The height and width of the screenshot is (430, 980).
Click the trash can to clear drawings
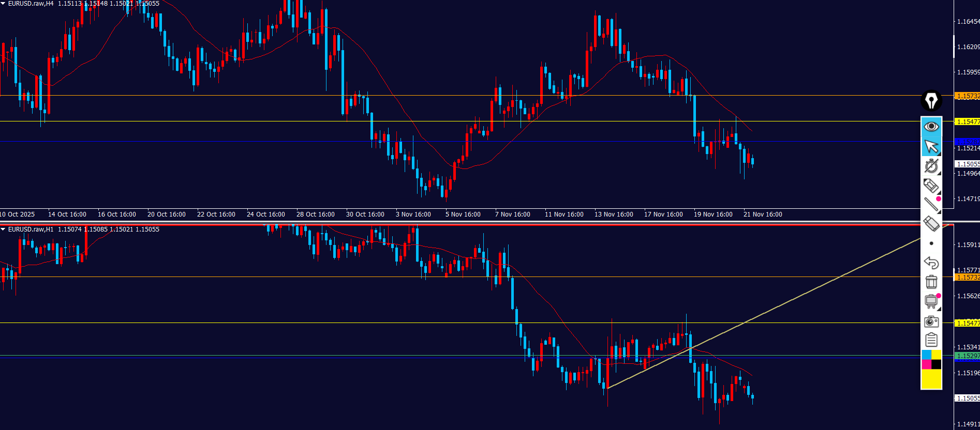point(931,282)
